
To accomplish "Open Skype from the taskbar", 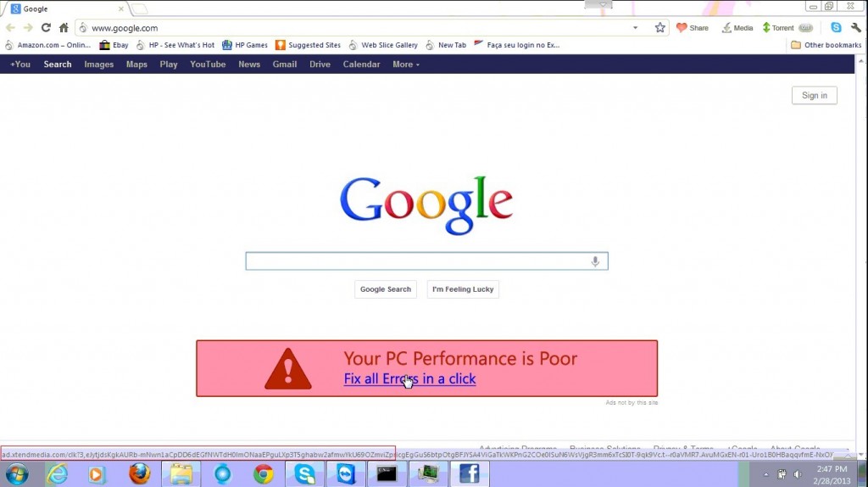I will (x=304, y=474).
